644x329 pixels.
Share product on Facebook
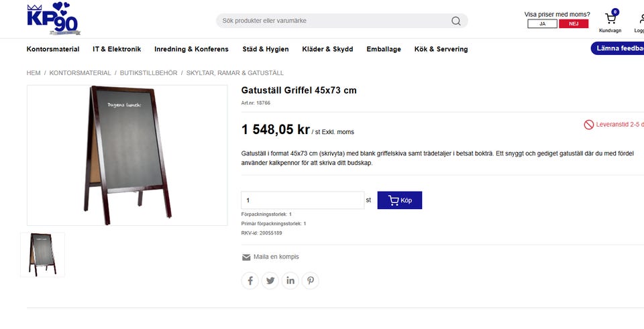click(250, 281)
